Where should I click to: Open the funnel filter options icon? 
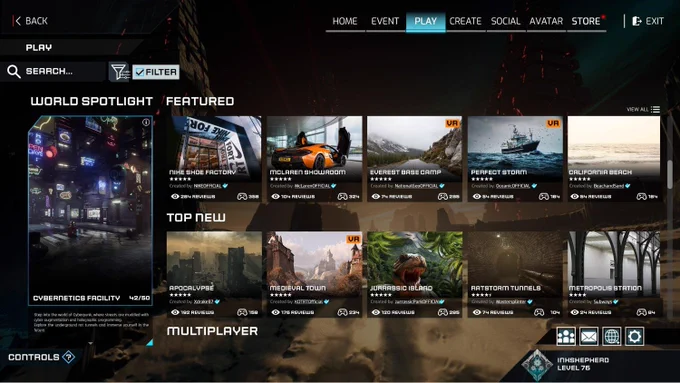coord(119,72)
